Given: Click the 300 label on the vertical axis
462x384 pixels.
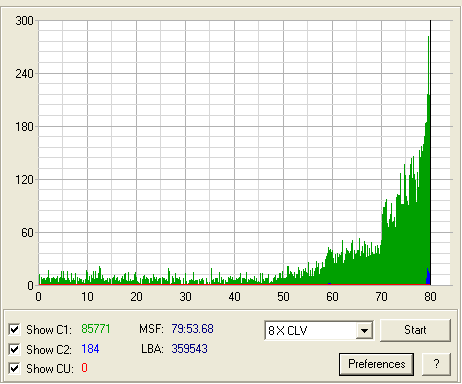Looking at the screenshot, I should [x=24, y=21].
